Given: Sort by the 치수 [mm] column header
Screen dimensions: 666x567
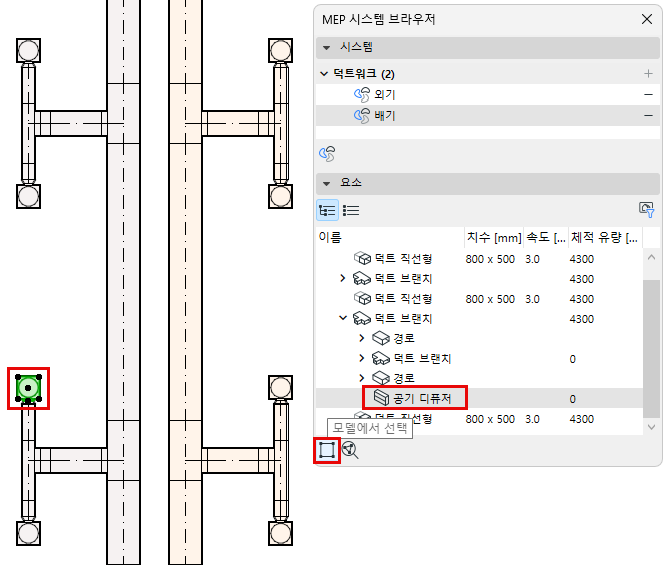Looking at the screenshot, I should (494, 237).
